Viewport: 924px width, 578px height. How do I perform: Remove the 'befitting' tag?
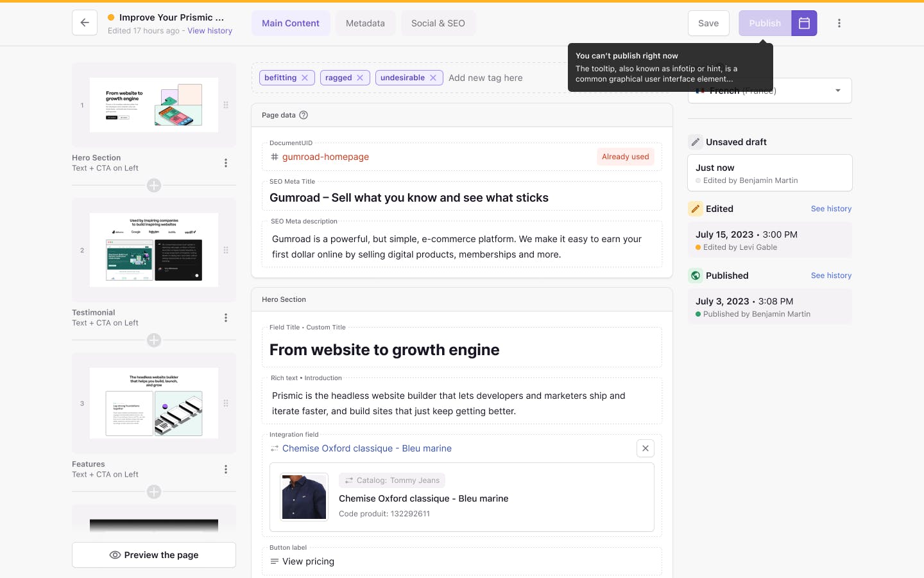click(305, 78)
